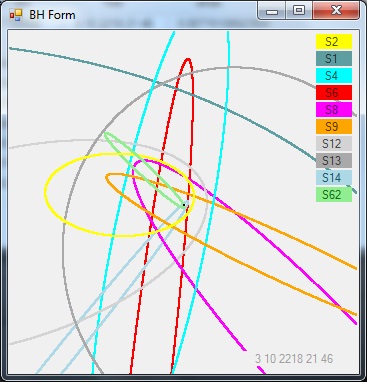Click the black dot at orbit focus
This screenshot has height=382, width=367.
184,205
